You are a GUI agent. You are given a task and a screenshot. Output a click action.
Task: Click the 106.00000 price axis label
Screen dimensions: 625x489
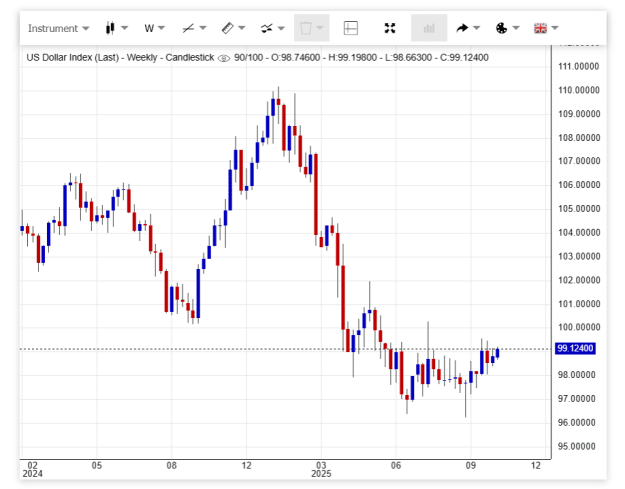[579, 185]
